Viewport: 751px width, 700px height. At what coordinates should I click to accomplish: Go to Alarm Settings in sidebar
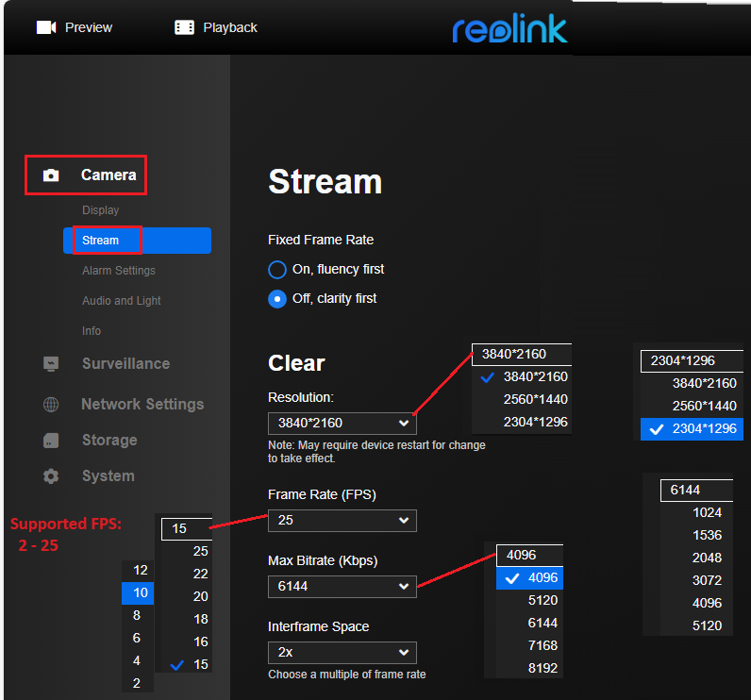pyautogui.click(x=119, y=271)
